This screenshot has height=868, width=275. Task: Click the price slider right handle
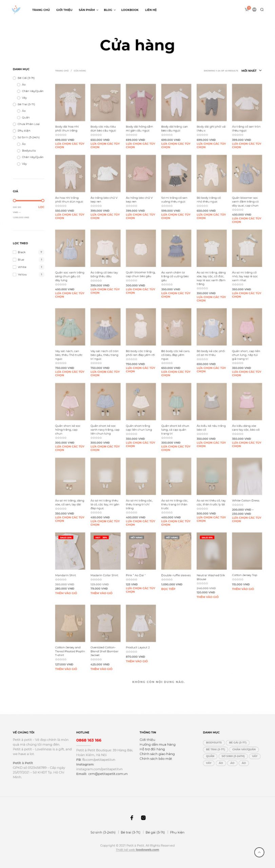tap(43, 200)
